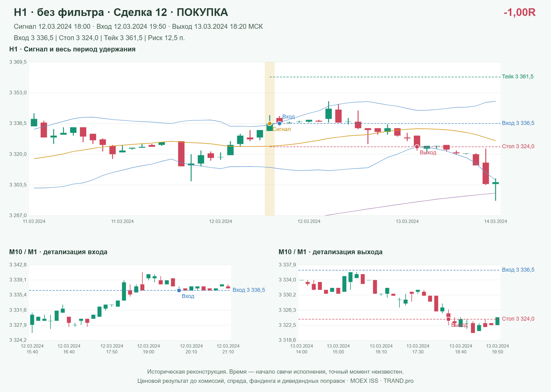Screen dimensions: 551x392
Task: Click the blue Вход dot in entry detail chart
Action: 179,290
